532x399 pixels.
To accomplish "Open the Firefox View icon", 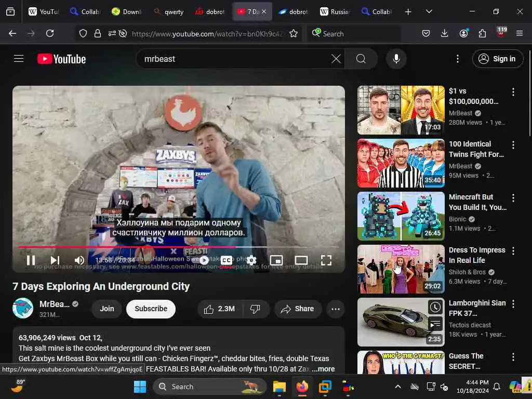I will (x=10, y=12).
